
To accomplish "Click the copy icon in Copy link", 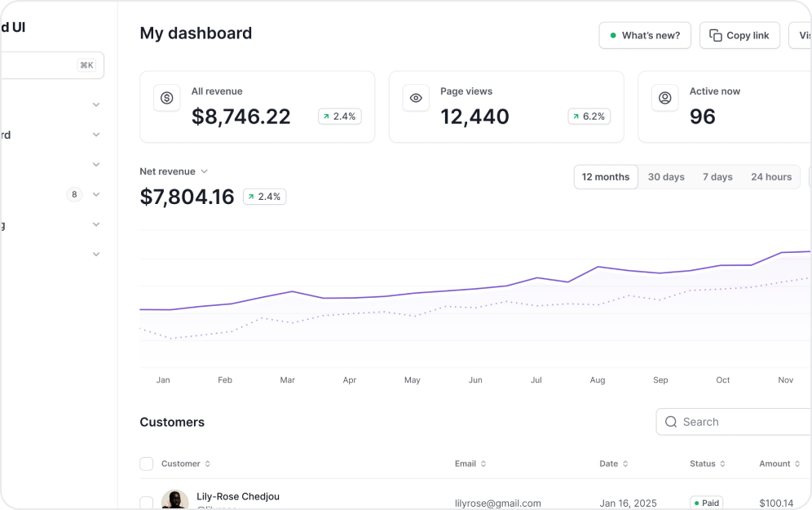I will click(x=716, y=35).
